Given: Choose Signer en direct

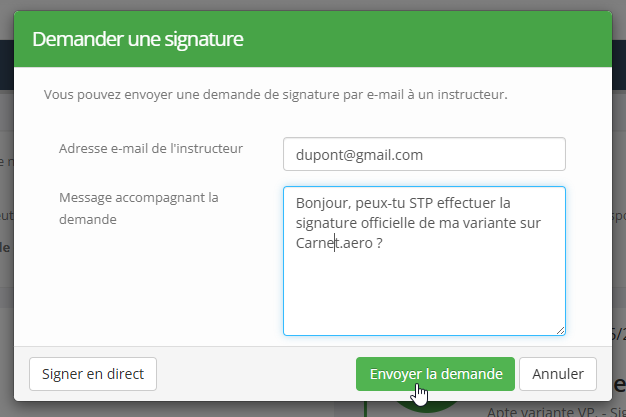Looking at the screenshot, I should pyautogui.click(x=93, y=374).
